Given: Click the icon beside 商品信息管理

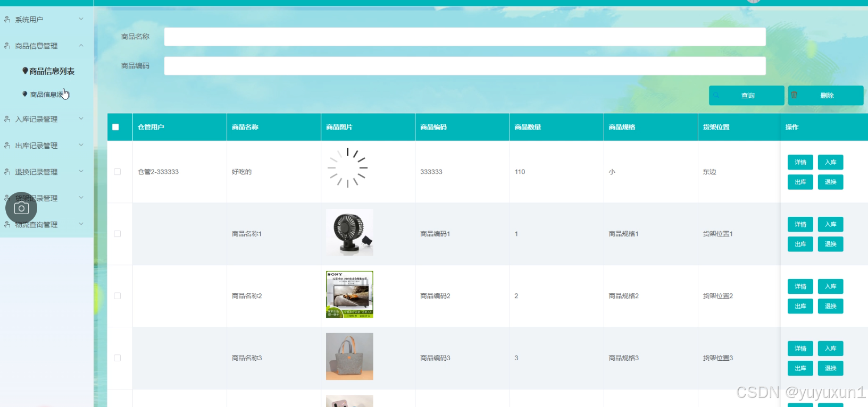Looking at the screenshot, I should [x=7, y=46].
